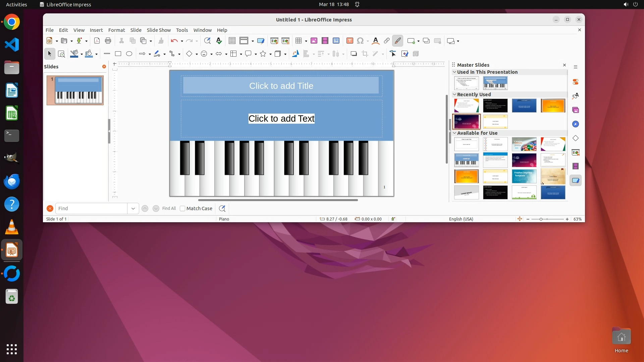Click the Crop Image tool icon
The height and width of the screenshot is (362, 644).
pyautogui.click(x=365, y=54)
